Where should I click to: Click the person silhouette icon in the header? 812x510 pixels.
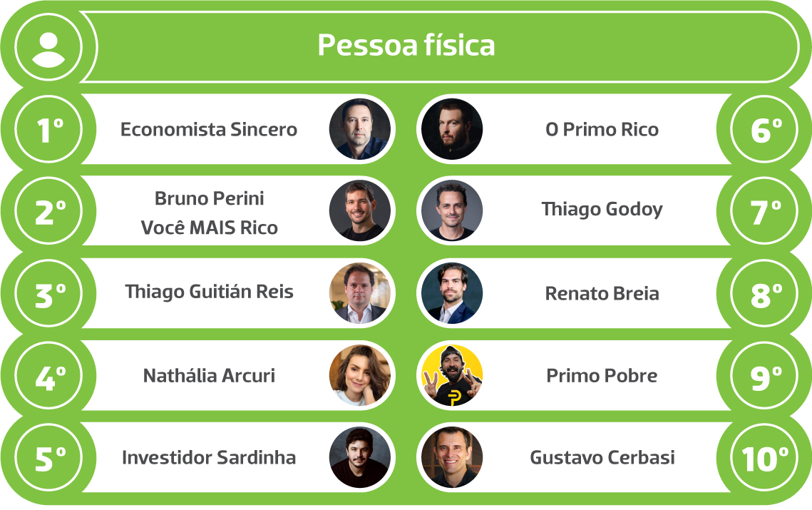click(48, 48)
